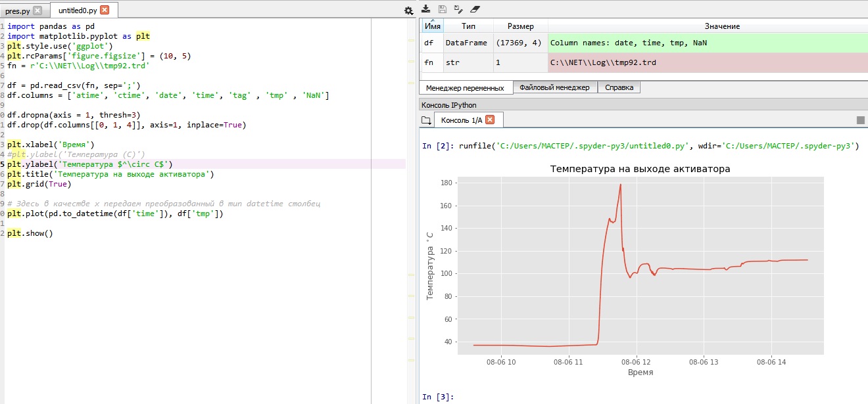Screen dimensions: 868x404
Task: Click the save data as icon
Action: [x=459, y=9]
